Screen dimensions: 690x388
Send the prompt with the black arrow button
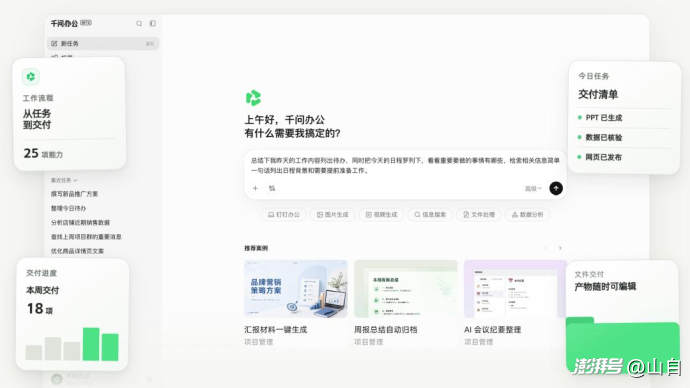click(556, 188)
